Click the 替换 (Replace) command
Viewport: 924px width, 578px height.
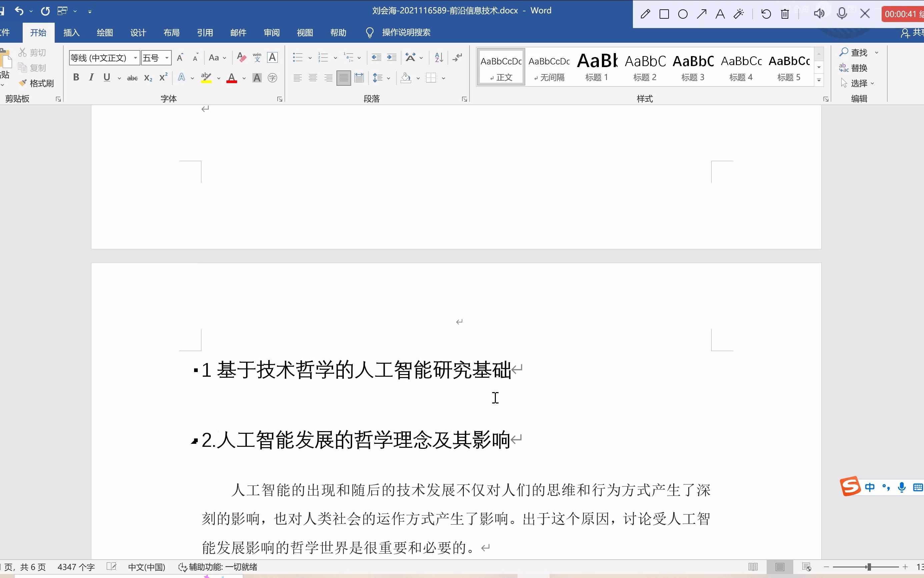[x=859, y=68]
